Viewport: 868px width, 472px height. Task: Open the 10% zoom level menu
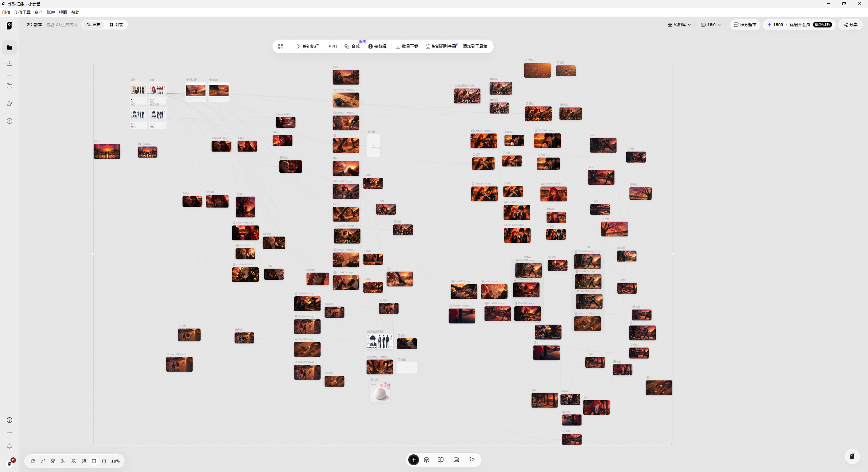point(115,461)
